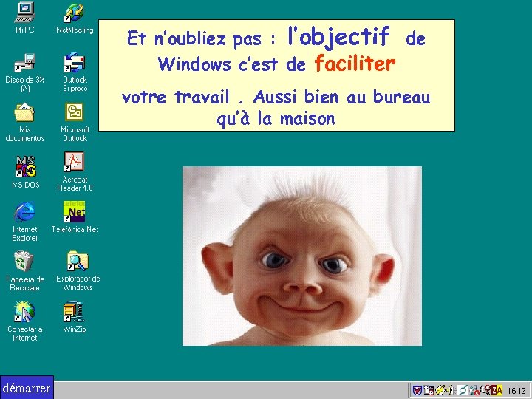Open the Mis documentos folder
Image resolution: width=532 pixels, height=399 pixels.
coord(25,122)
